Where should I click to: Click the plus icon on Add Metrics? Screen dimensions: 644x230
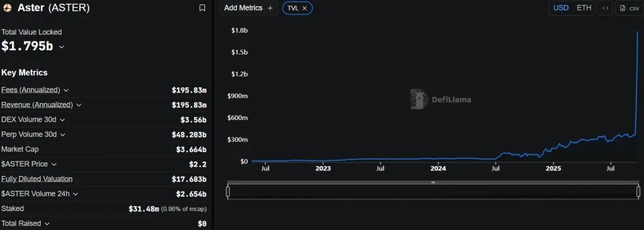click(x=270, y=8)
